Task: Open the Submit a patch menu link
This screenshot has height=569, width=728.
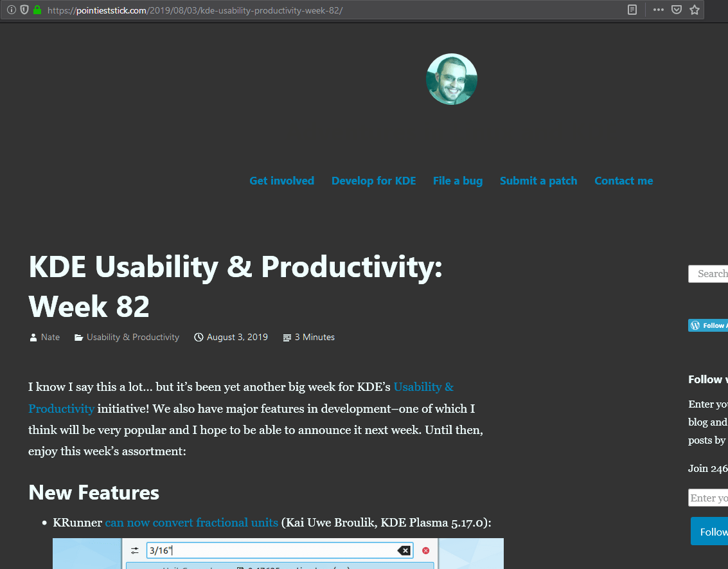Action: (538, 181)
